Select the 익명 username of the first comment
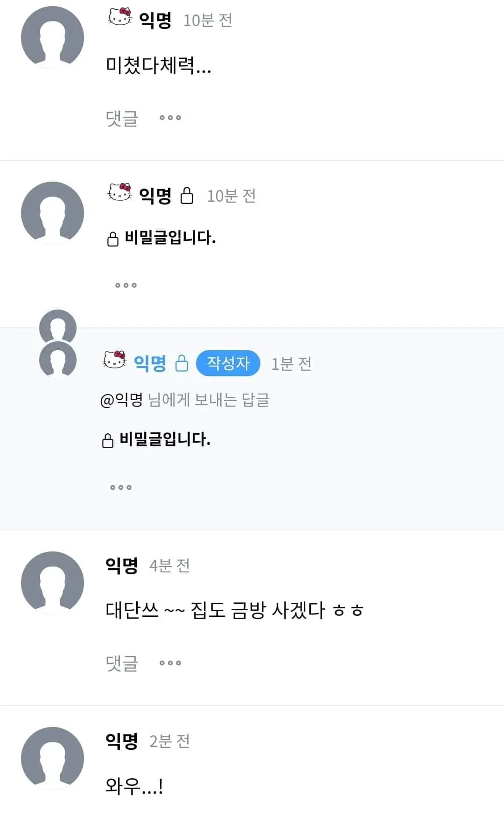504x818 pixels. [x=156, y=19]
